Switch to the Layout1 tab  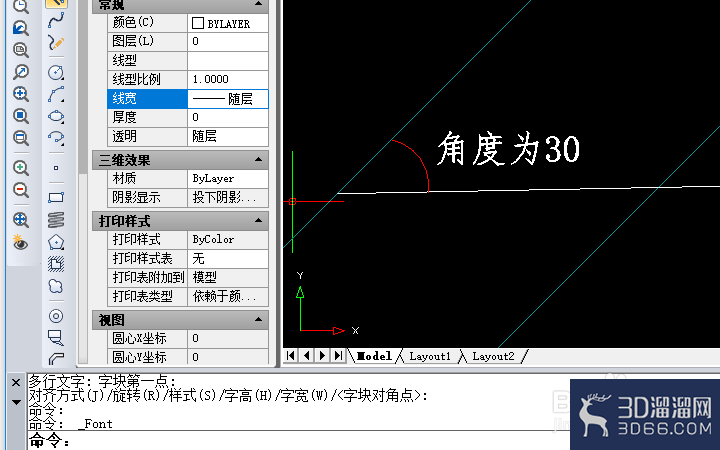pos(430,356)
